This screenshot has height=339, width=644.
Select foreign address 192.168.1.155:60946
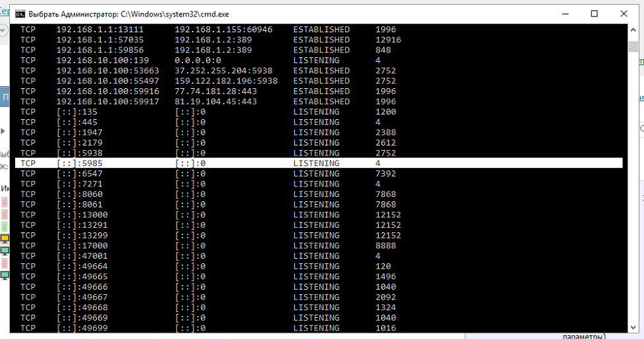click(x=223, y=30)
